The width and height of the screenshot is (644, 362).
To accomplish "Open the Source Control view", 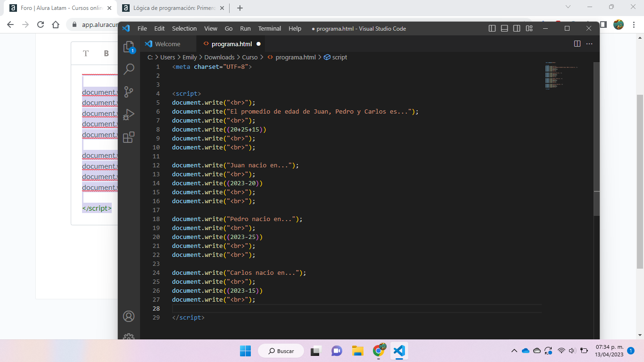I will 129,92.
